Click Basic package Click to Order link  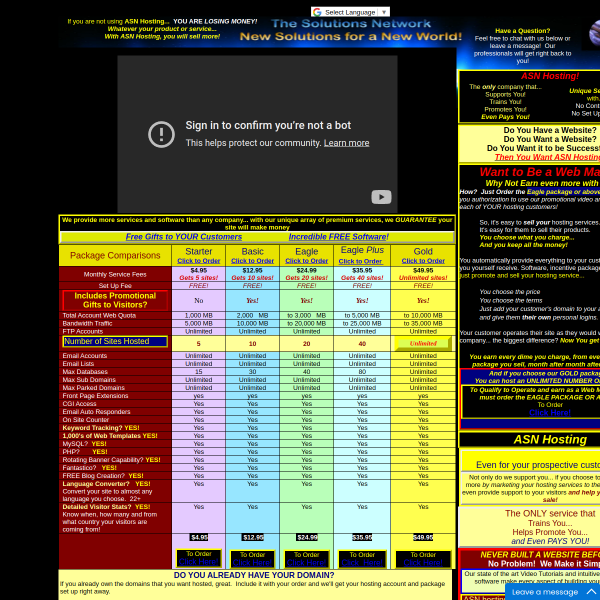(x=253, y=261)
